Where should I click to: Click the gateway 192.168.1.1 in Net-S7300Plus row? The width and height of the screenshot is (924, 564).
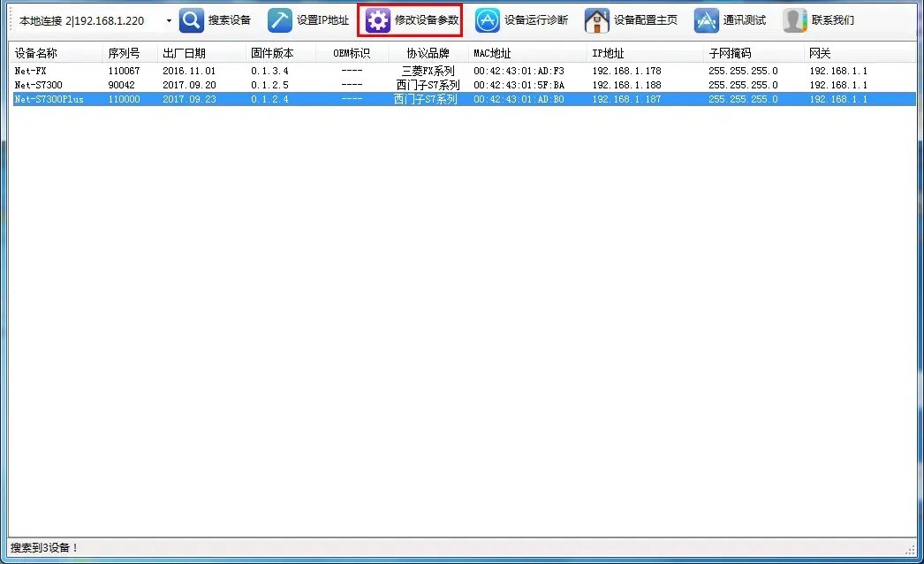pos(838,99)
